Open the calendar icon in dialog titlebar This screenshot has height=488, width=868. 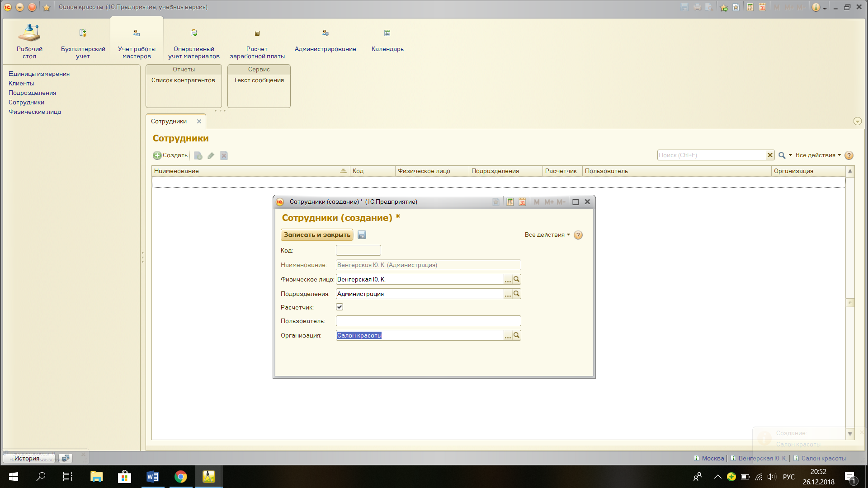click(x=522, y=202)
